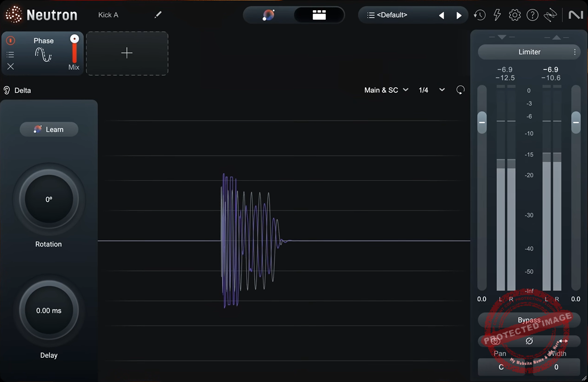Click the down arrow above the input meter
588x382 pixels.
click(x=501, y=37)
